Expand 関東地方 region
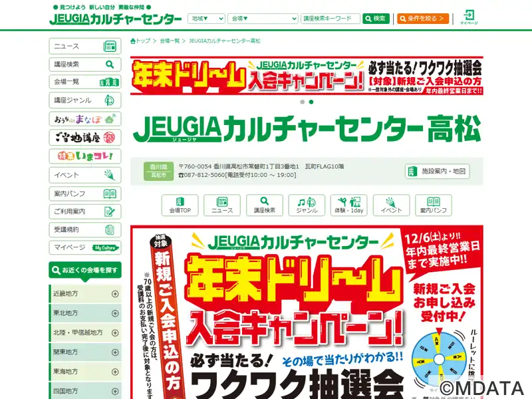Image resolution: width=532 pixels, height=399 pixels. (x=85, y=352)
